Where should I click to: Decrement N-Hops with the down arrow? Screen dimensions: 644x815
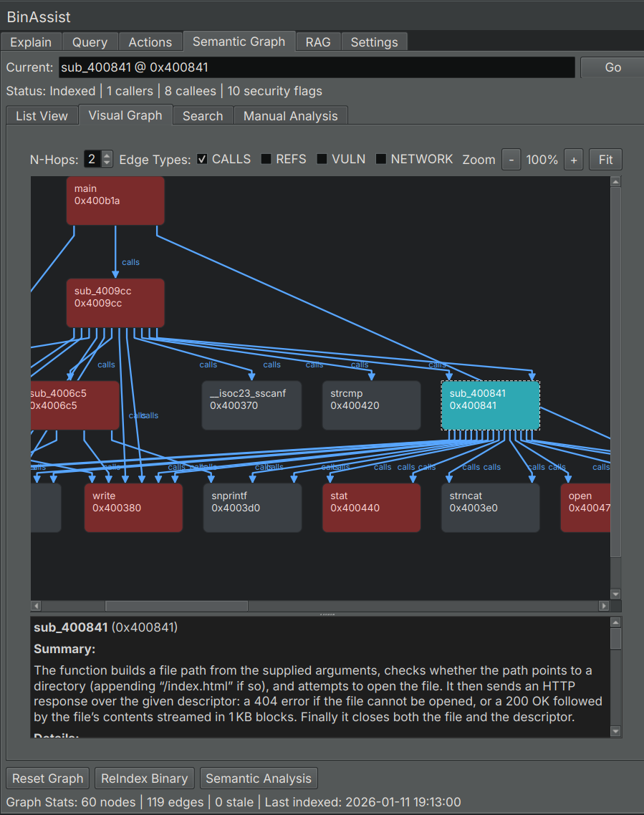pyautogui.click(x=106, y=163)
